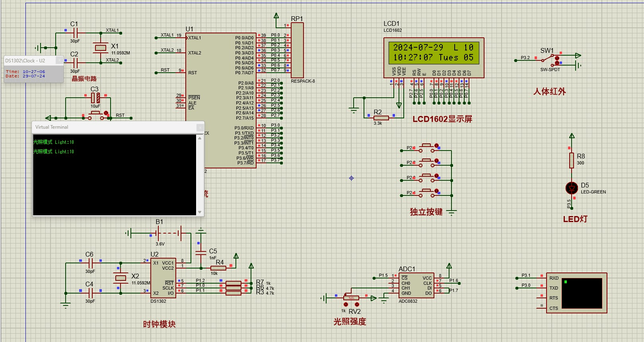The image size is (644, 342).
Task: Click the LCD1602 display screen
Action: pyautogui.click(x=434, y=53)
